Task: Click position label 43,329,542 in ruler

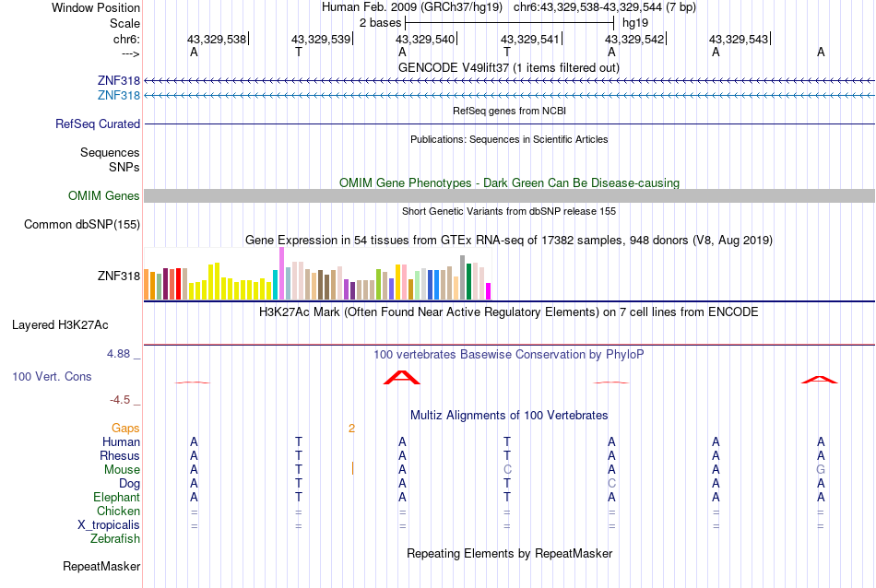Action: 634,39
